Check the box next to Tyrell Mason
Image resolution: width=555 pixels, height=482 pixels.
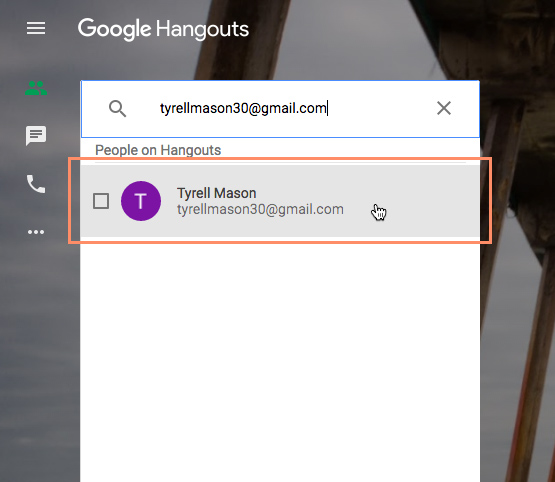pos(101,201)
